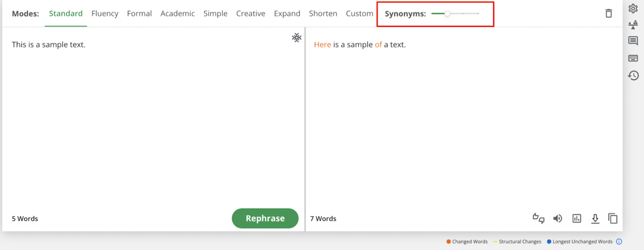644x250 pixels.
Task: Export output with download icon
Action: point(595,218)
